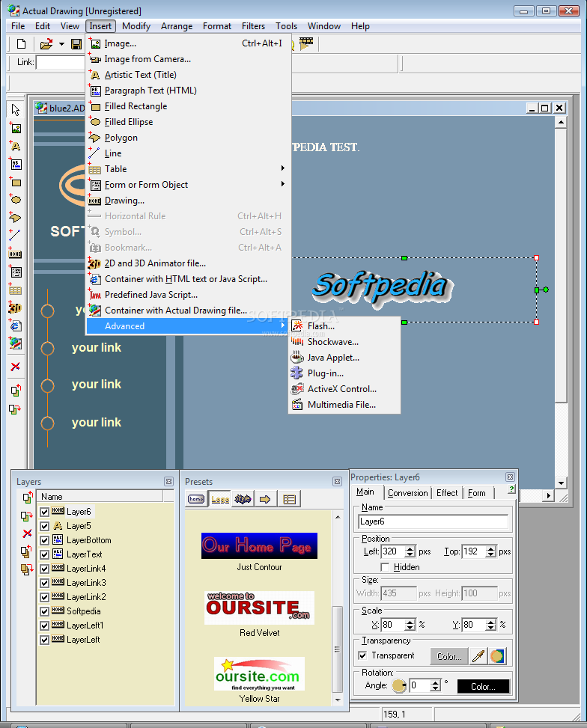Choose the polygon tool in left toolbar
Image resolution: width=587 pixels, height=728 pixels.
click(x=15, y=218)
